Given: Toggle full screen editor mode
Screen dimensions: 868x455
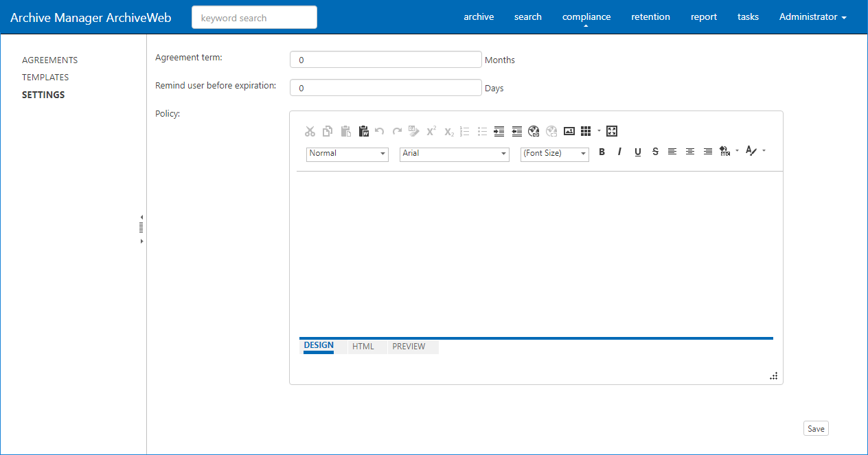Looking at the screenshot, I should pos(612,131).
